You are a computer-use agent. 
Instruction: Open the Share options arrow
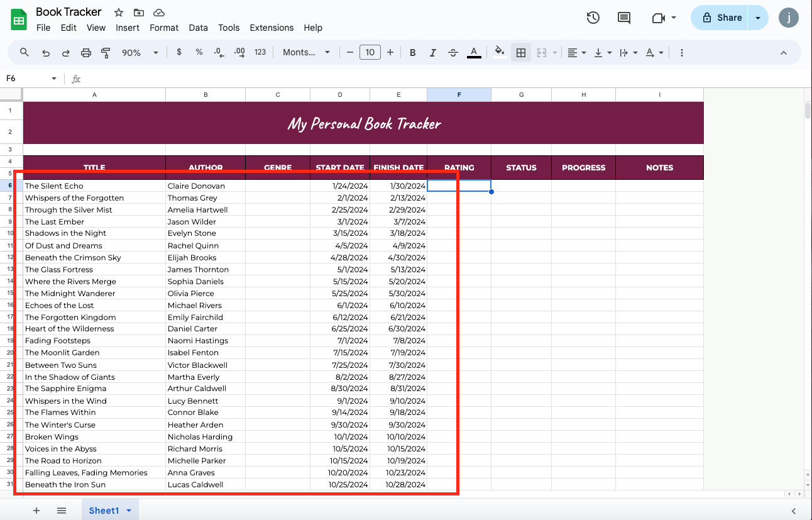(758, 18)
